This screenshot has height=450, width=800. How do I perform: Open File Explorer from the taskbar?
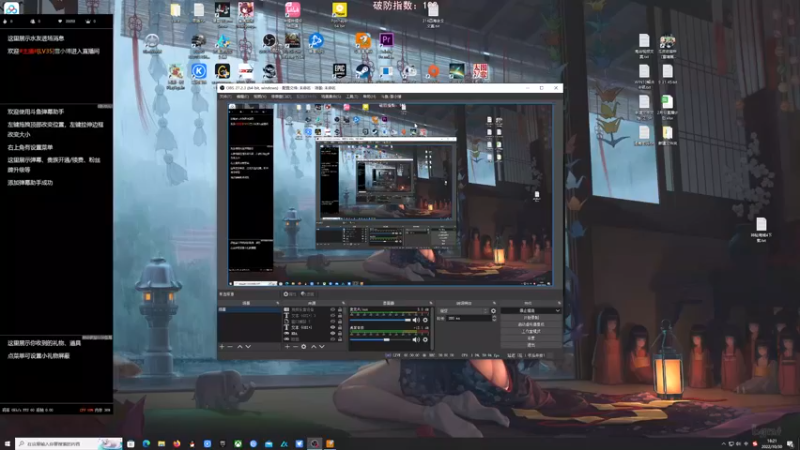tap(161, 444)
